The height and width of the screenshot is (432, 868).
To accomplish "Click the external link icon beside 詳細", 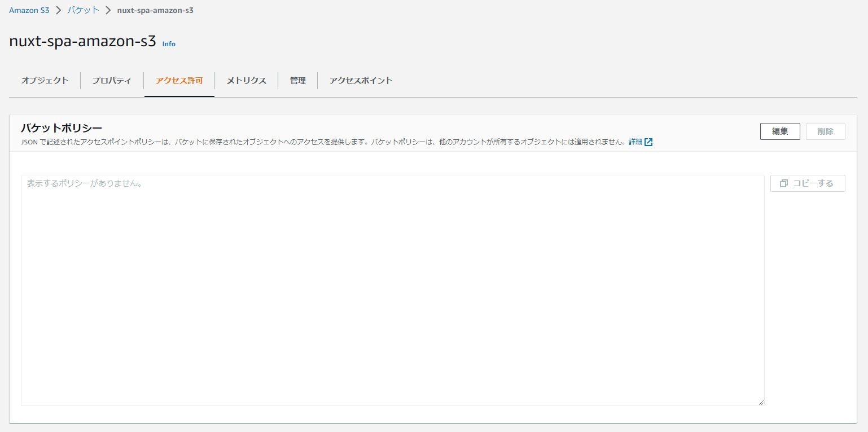I will click(648, 142).
